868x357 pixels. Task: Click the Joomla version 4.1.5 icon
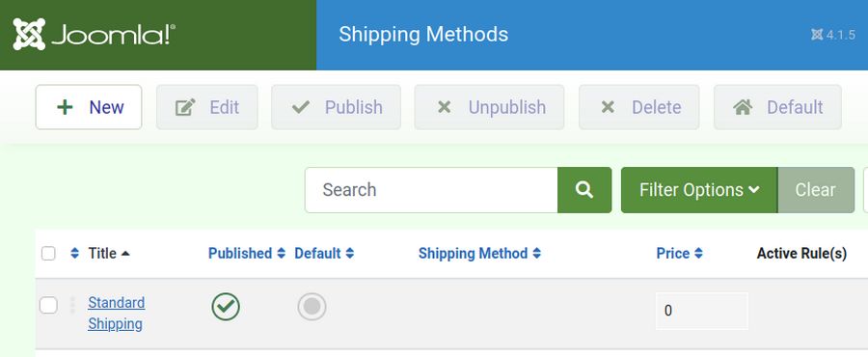(817, 35)
